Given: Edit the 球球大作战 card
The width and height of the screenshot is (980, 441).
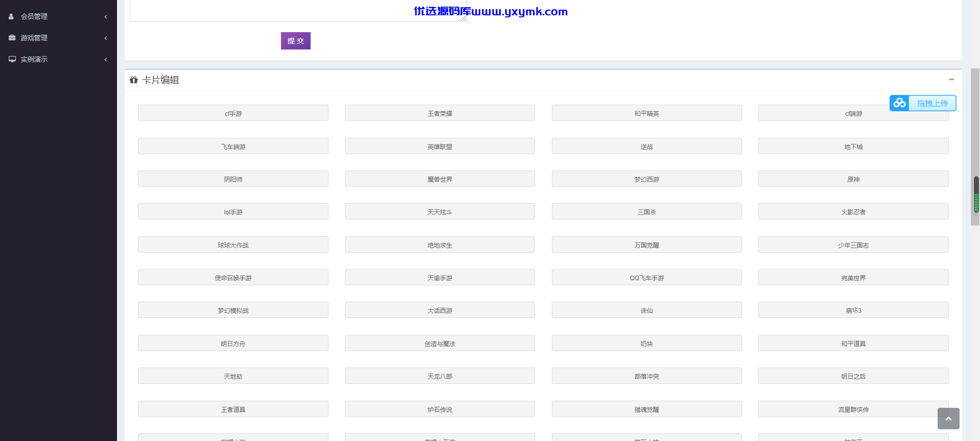Looking at the screenshot, I should [x=233, y=245].
